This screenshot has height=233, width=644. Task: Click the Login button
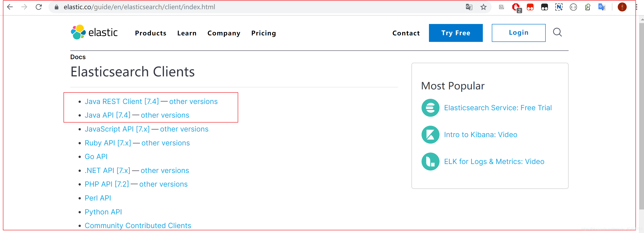point(519,33)
